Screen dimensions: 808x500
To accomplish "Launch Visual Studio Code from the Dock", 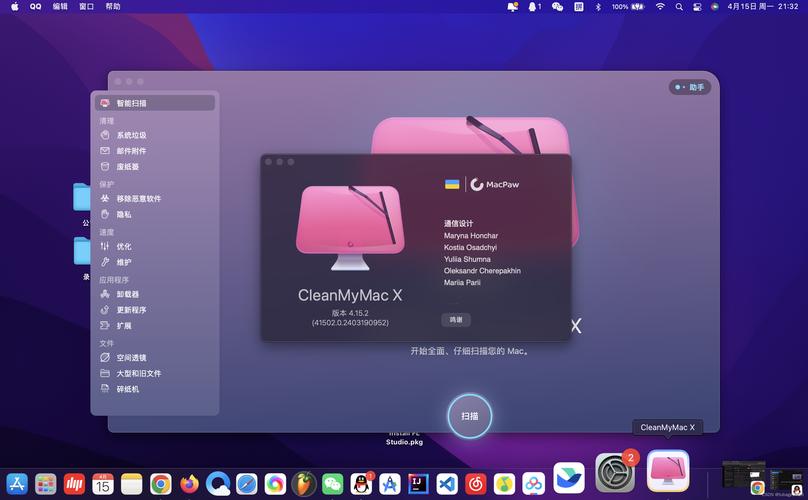I will 447,484.
